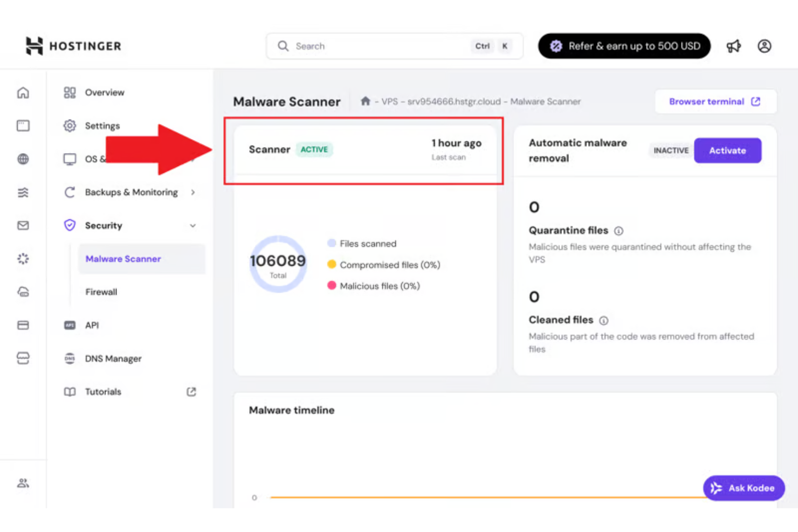Click the referrals people icon at sidebar bottom
This screenshot has height=532, width=798.
click(x=23, y=483)
